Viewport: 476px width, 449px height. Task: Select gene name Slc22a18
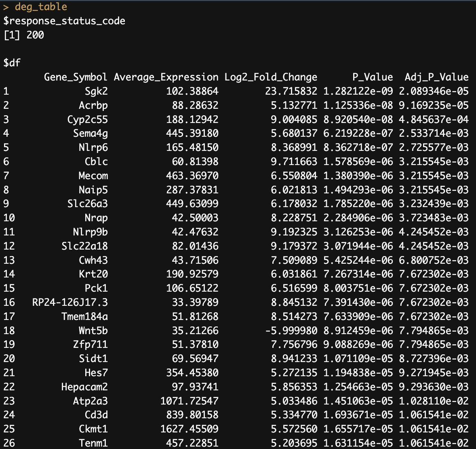click(x=85, y=246)
